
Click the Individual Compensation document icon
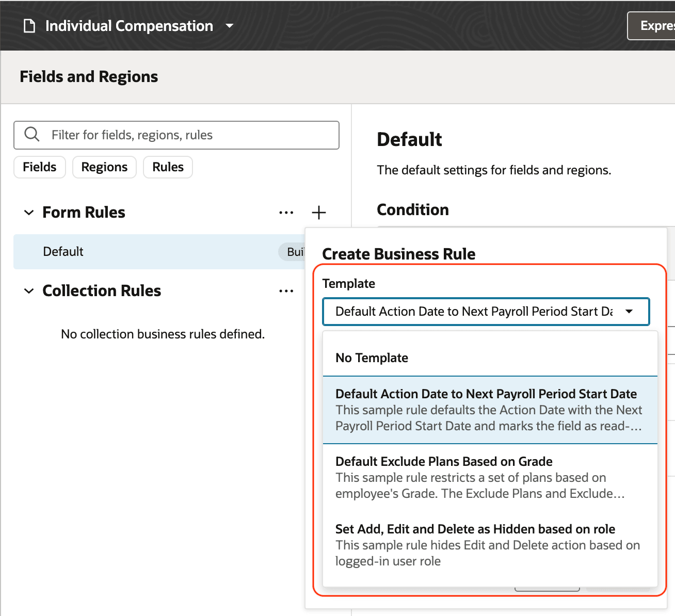point(28,26)
